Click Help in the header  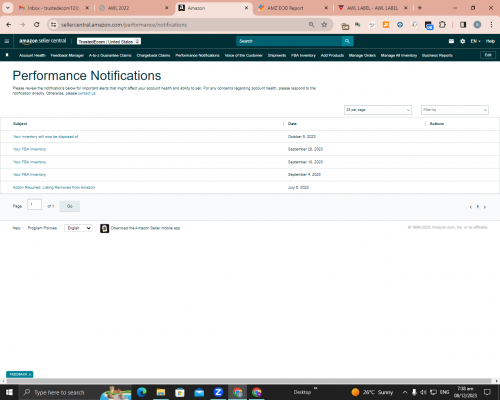pos(490,41)
